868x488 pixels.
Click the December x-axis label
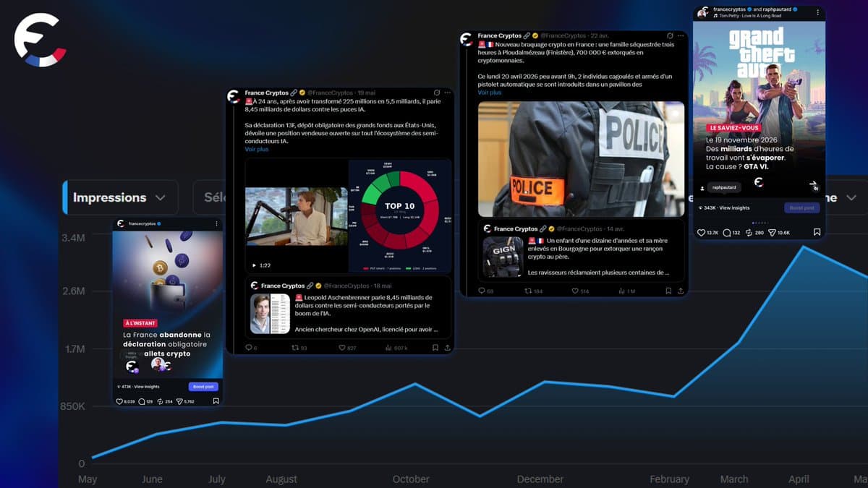pyautogui.click(x=540, y=479)
